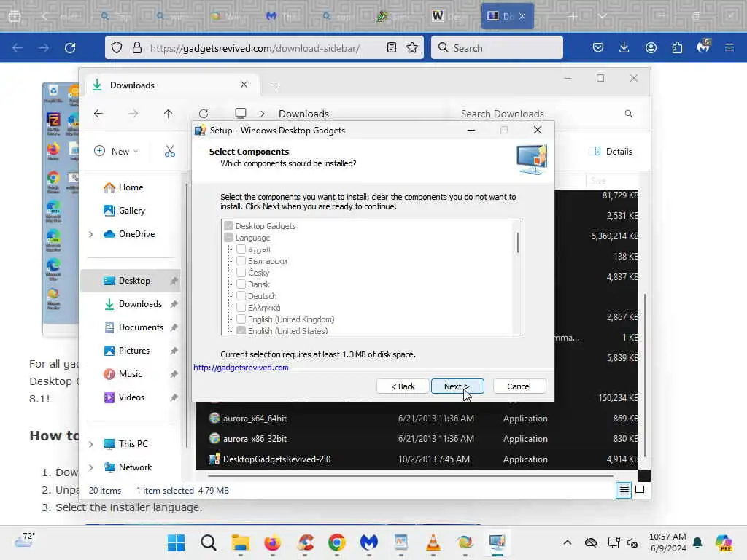Open the Windows Start menu
This screenshot has height=560, width=747.
pos(177,542)
